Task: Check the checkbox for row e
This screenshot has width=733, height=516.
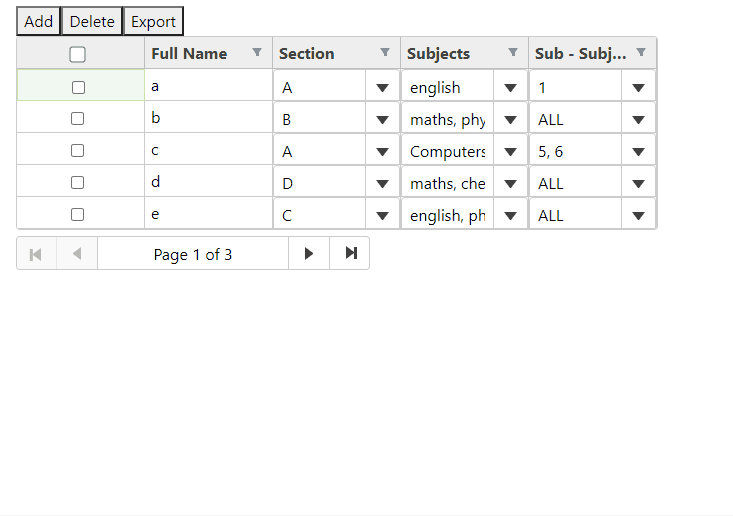Action: 78,215
